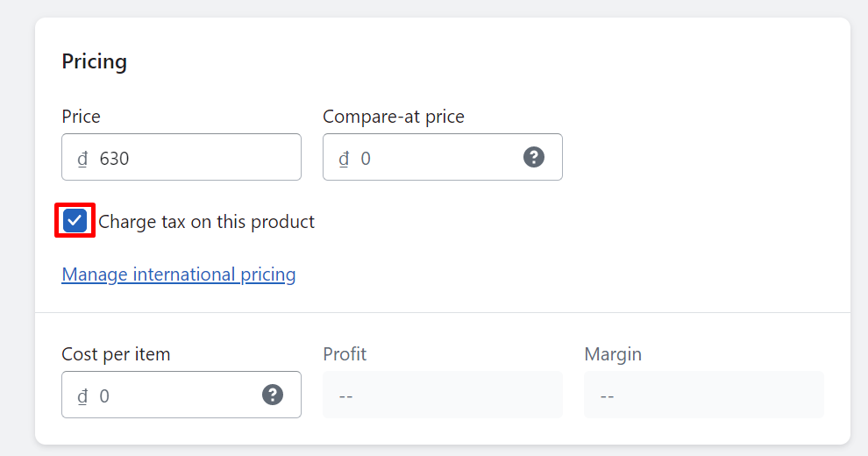This screenshot has width=868, height=456.
Task: Open the Cost per item help icon
Action: click(x=273, y=395)
